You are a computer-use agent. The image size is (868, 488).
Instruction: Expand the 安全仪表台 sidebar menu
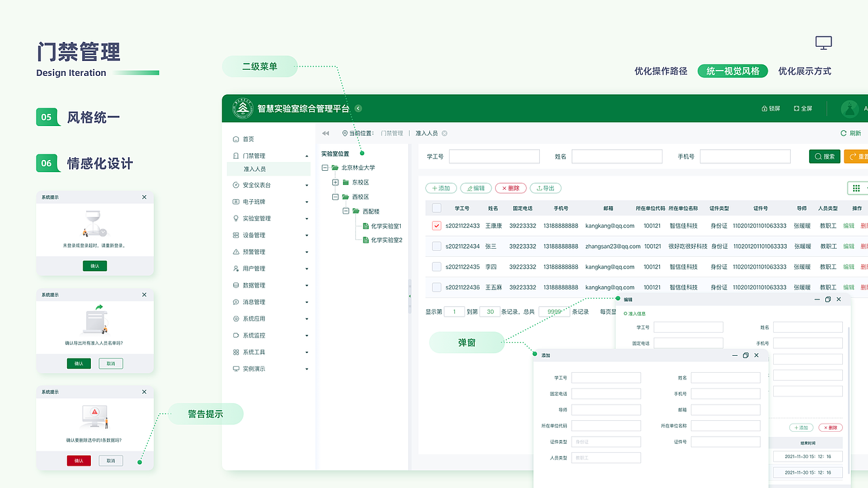point(307,185)
